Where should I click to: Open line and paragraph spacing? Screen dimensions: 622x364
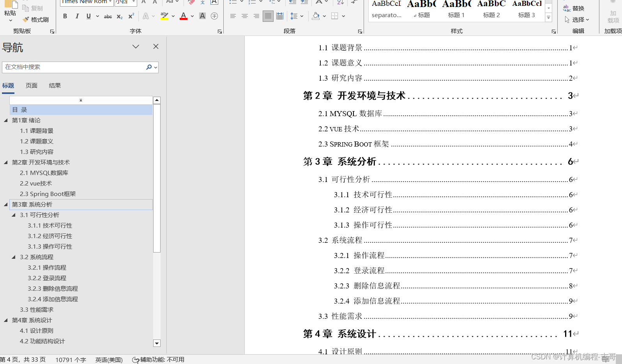[294, 16]
